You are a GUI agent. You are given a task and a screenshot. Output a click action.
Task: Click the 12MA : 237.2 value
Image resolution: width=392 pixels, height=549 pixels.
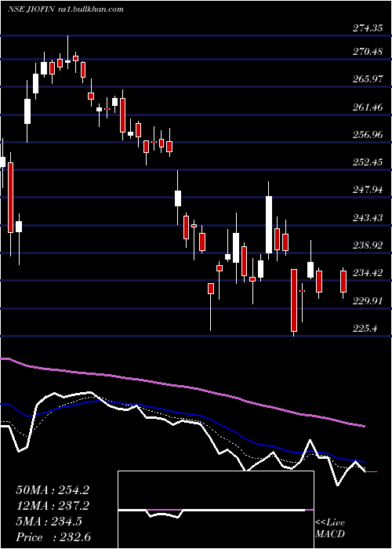point(53,506)
